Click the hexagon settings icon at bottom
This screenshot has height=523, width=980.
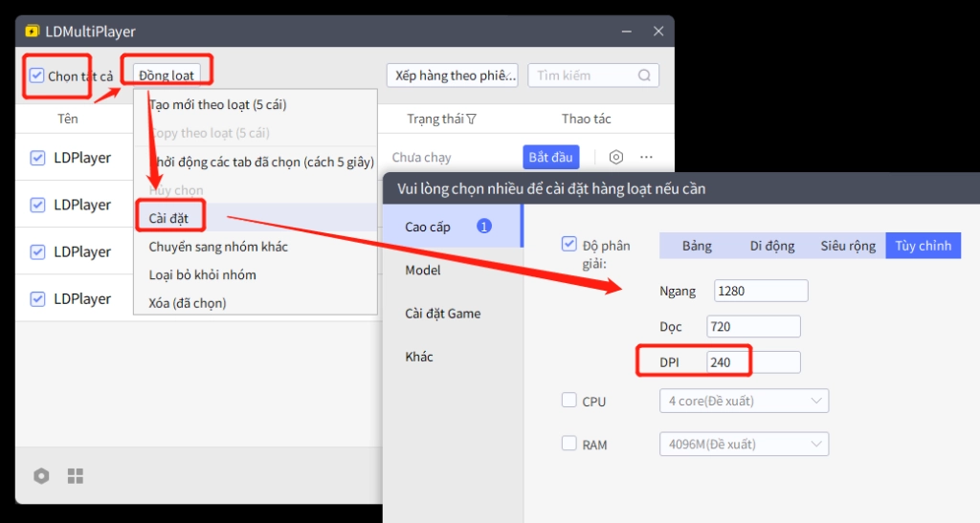[41, 476]
